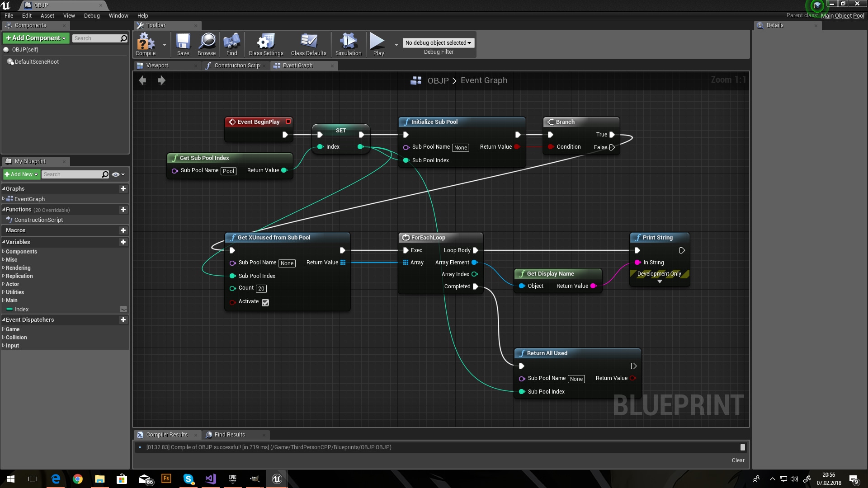The image size is (868, 488).
Task: Toggle editability icon next to Index variable
Action: (123, 309)
